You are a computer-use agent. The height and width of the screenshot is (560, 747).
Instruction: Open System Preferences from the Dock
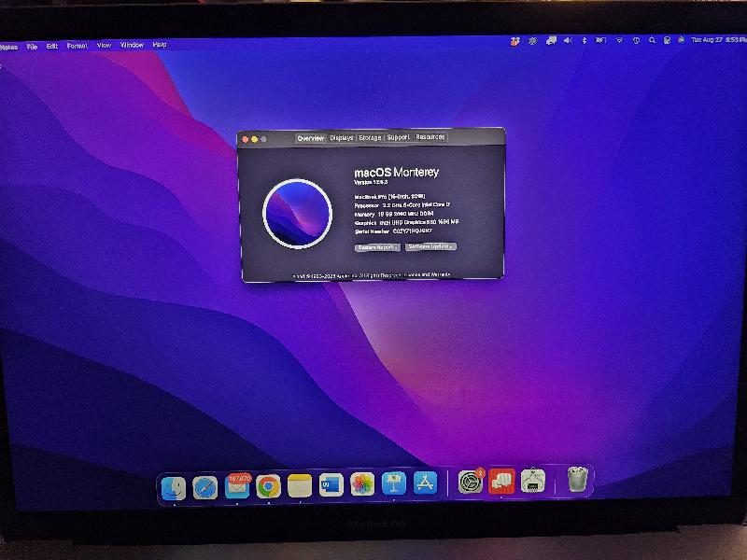(x=471, y=482)
